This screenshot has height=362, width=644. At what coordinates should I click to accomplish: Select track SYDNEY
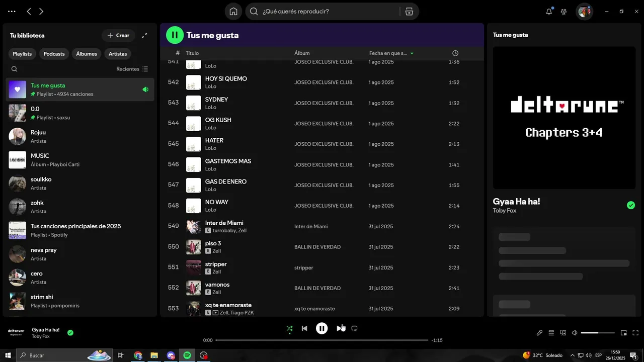coord(322,103)
